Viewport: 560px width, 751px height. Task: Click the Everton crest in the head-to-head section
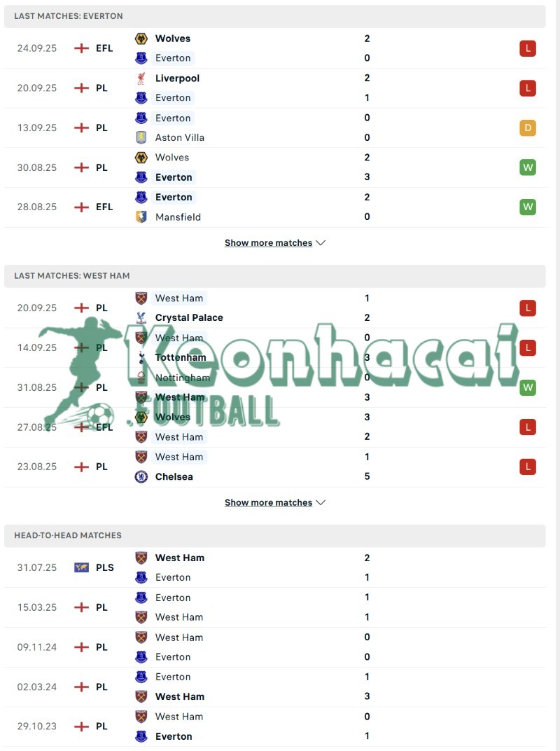coord(142,577)
